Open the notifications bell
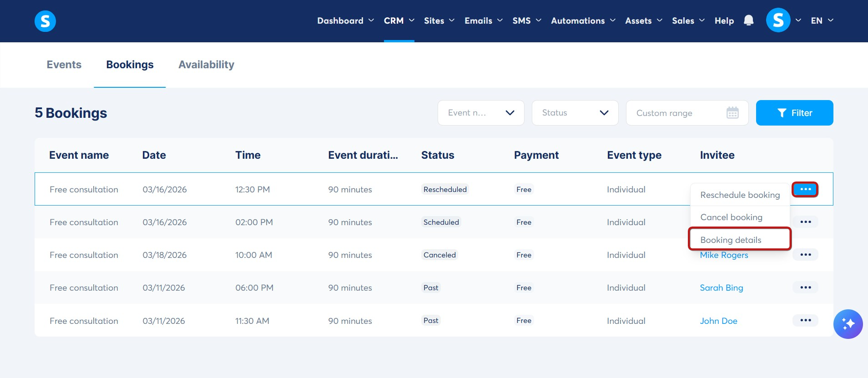Screen dimensions: 868x378 pyautogui.click(x=748, y=20)
